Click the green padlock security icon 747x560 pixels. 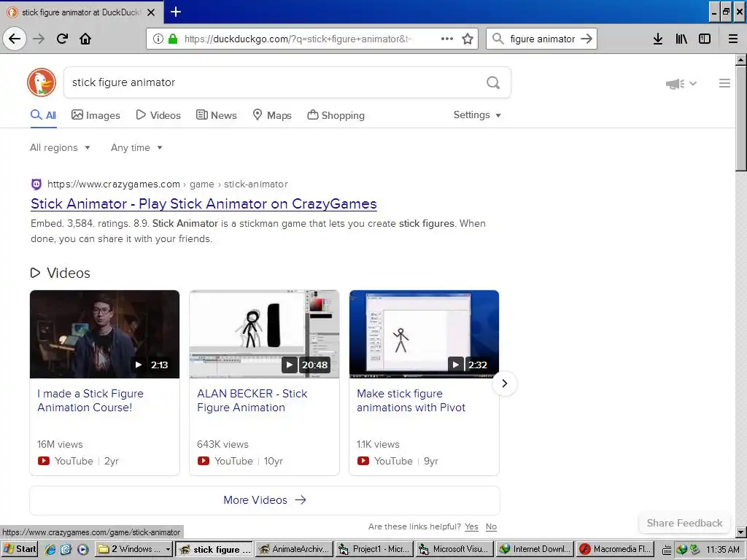coord(173,39)
